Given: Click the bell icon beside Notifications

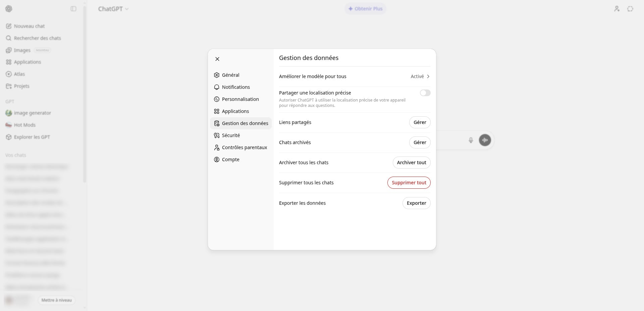Looking at the screenshot, I should [217, 87].
